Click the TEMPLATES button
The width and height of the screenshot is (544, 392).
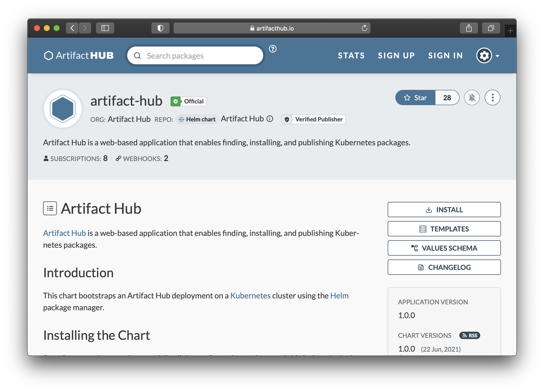coord(444,229)
